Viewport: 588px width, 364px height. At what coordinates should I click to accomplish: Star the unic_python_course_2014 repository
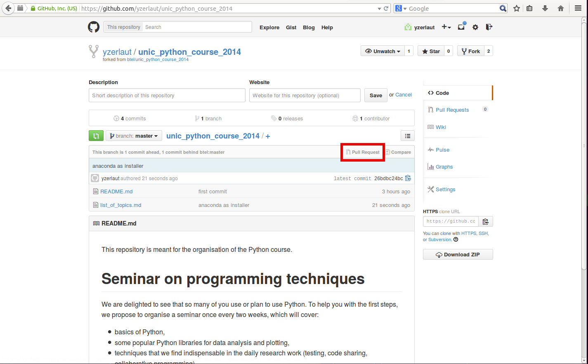[x=431, y=51]
